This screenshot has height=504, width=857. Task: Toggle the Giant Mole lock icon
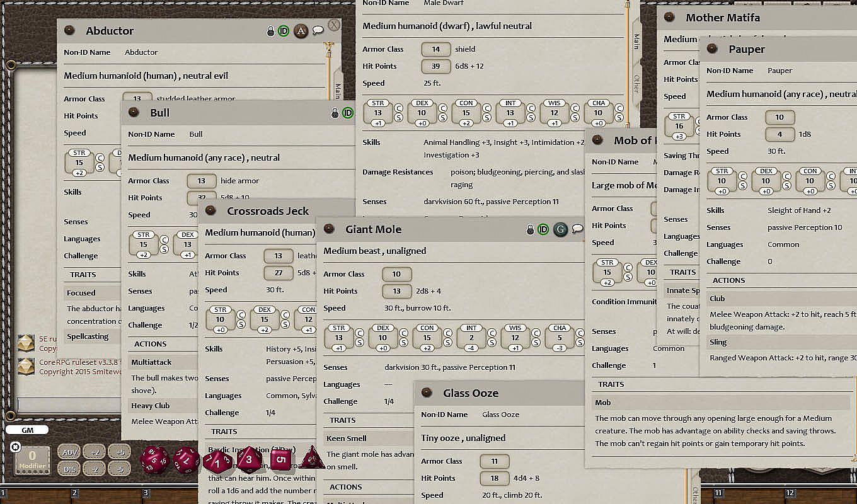click(x=531, y=230)
